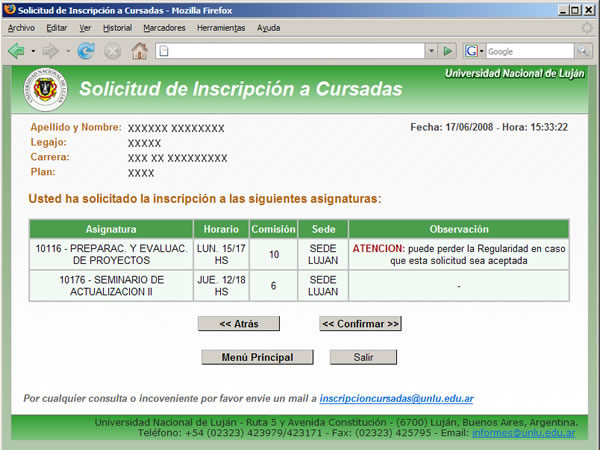
Task: Click the Stop loading icon
Action: (x=112, y=50)
